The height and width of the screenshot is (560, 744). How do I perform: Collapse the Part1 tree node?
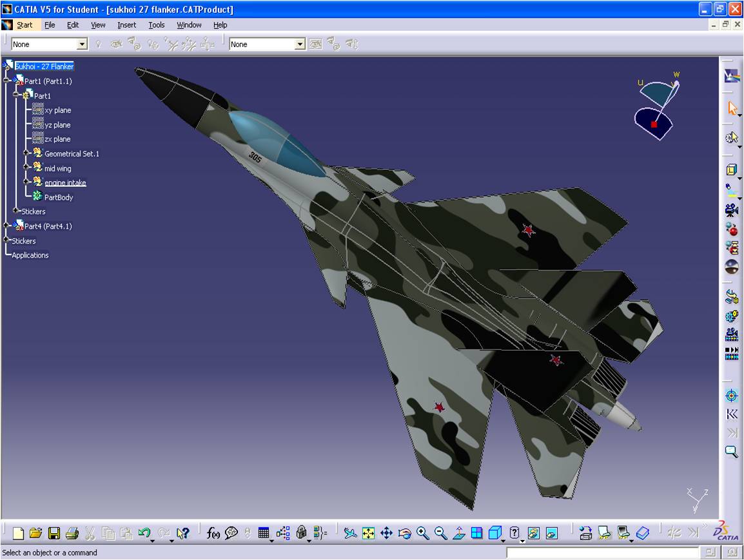point(15,95)
